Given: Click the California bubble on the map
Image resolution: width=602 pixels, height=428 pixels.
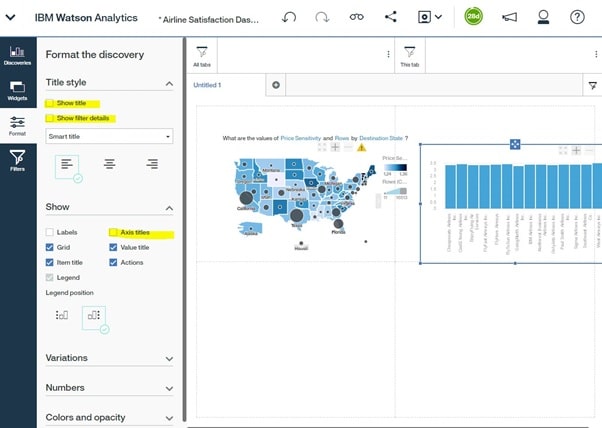Looking at the screenshot, I should (246, 198).
